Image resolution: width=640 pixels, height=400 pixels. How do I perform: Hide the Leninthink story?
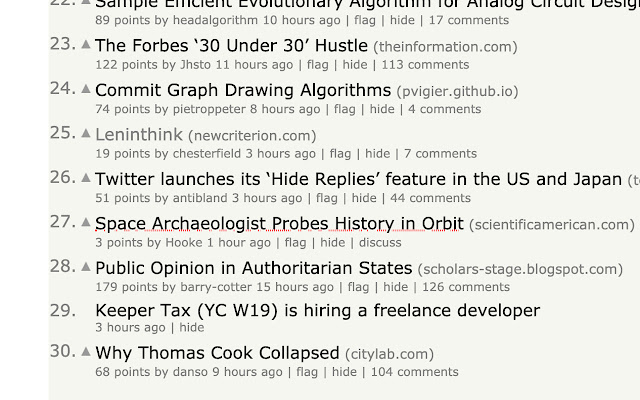point(377,154)
